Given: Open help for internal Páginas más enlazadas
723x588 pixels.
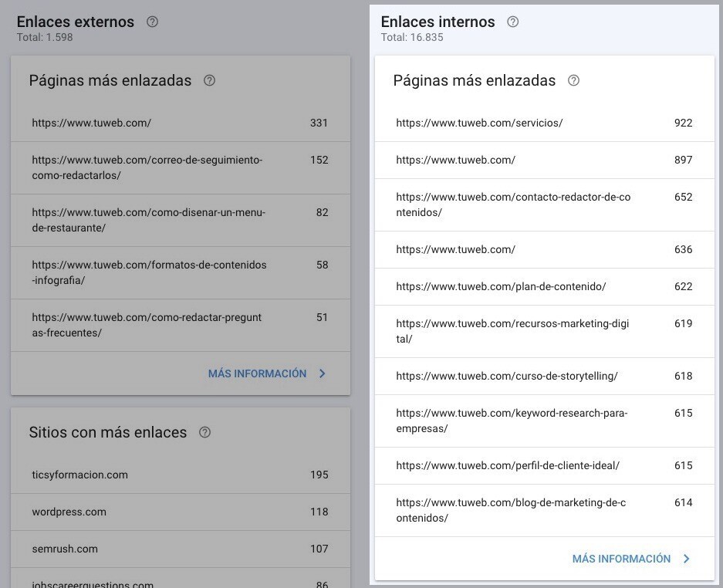Looking at the screenshot, I should pyautogui.click(x=573, y=80).
